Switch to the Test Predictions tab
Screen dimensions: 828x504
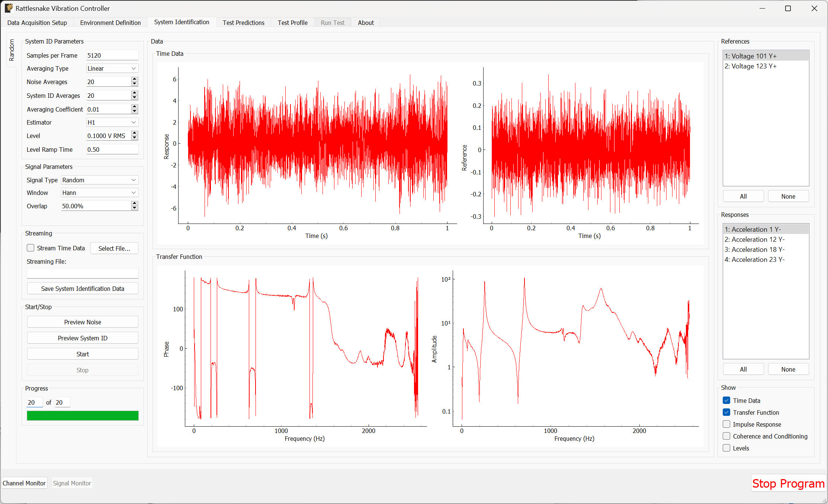243,22
